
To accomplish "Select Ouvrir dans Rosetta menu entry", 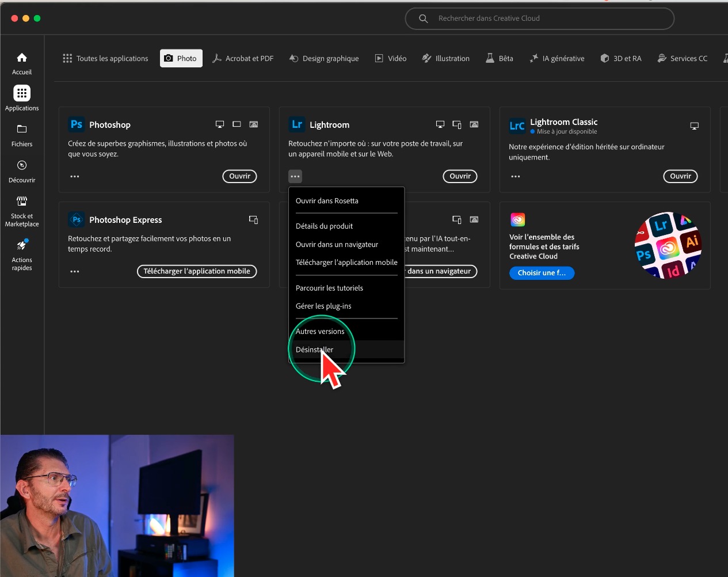I will (327, 201).
